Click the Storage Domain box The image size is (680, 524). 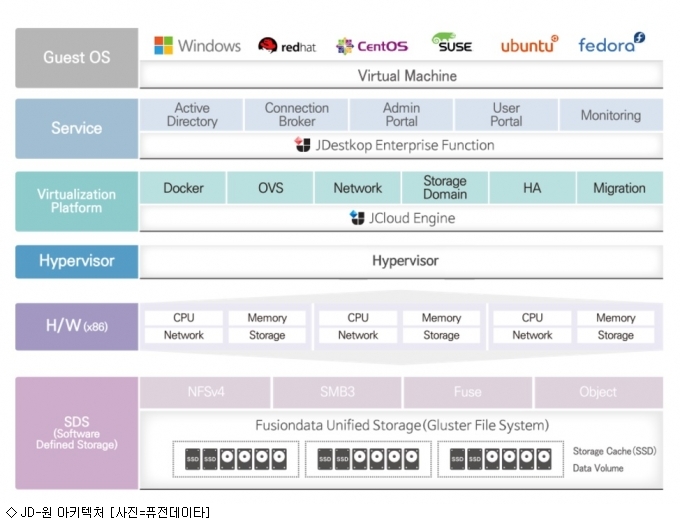(445, 188)
